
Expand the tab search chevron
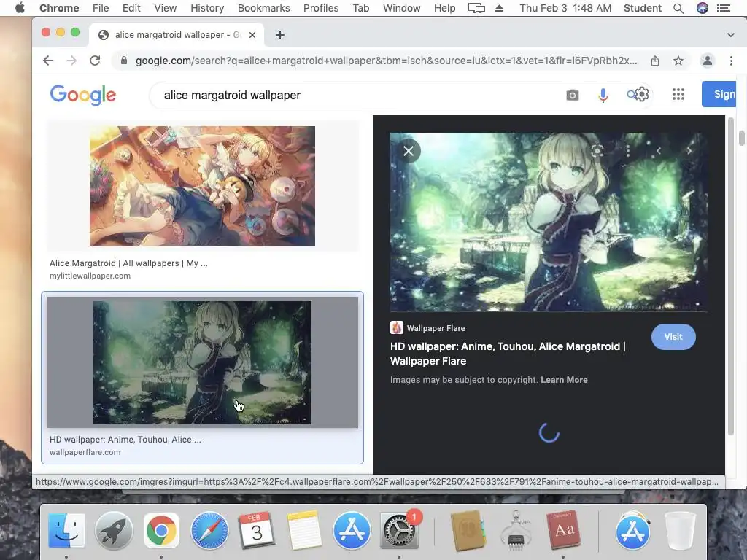pyautogui.click(x=730, y=35)
